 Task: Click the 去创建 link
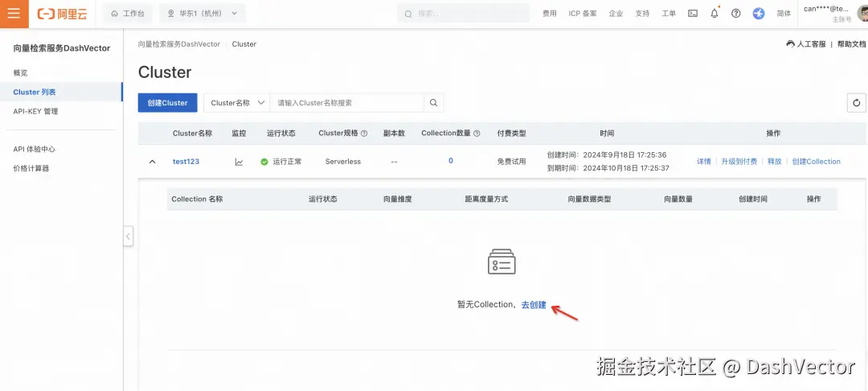pos(534,305)
